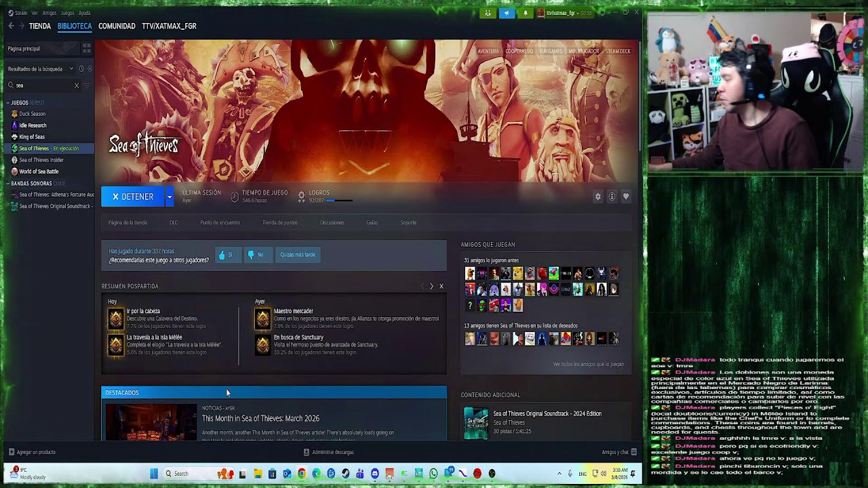The height and width of the screenshot is (488, 868).
Task: Switch to the COMUNIDAD tab
Action: [117, 26]
